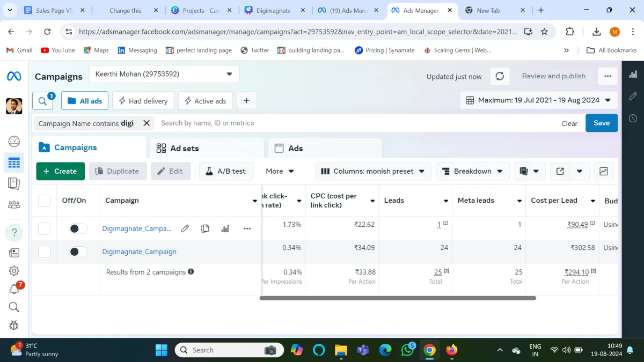Image resolution: width=644 pixels, height=362 pixels.
Task: Open the Campaign column header dropdown arrow
Action: click(255, 201)
